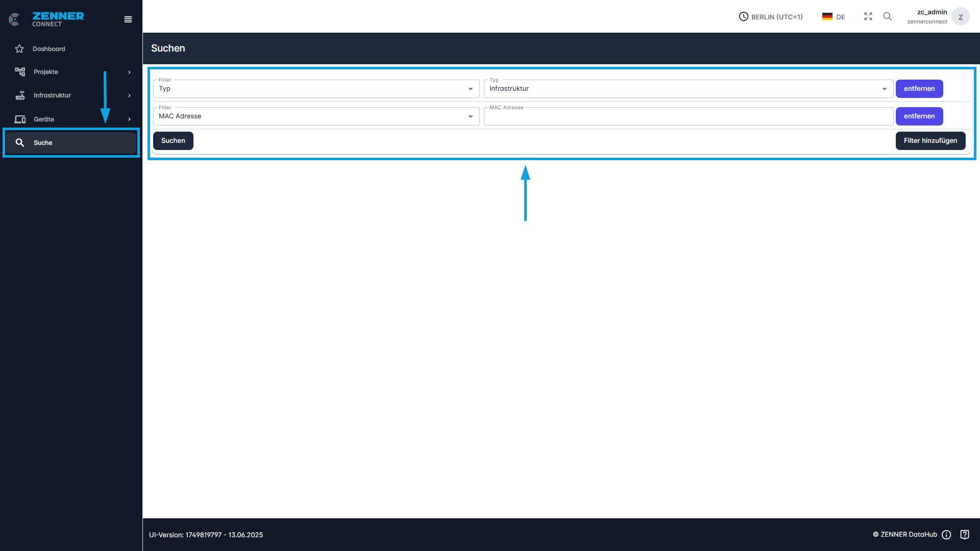The height and width of the screenshot is (551, 980).
Task: Expand the Projekte menu chevron
Action: coord(129,72)
